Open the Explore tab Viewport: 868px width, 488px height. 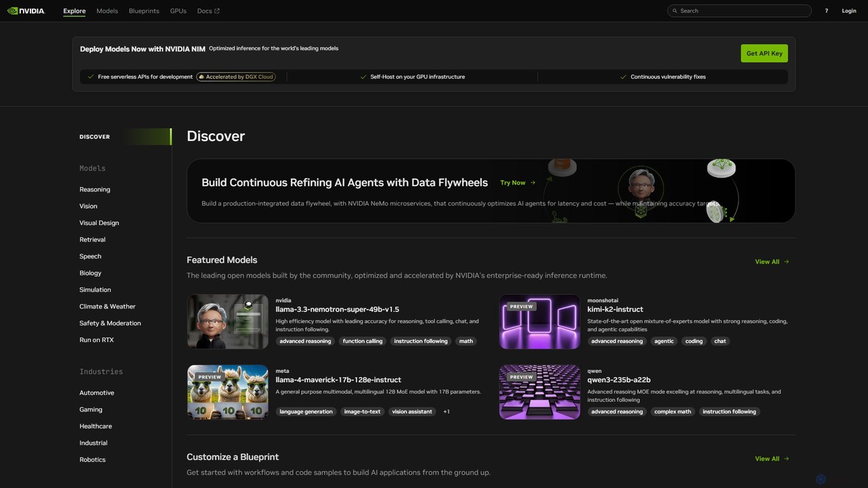tap(75, 11)
